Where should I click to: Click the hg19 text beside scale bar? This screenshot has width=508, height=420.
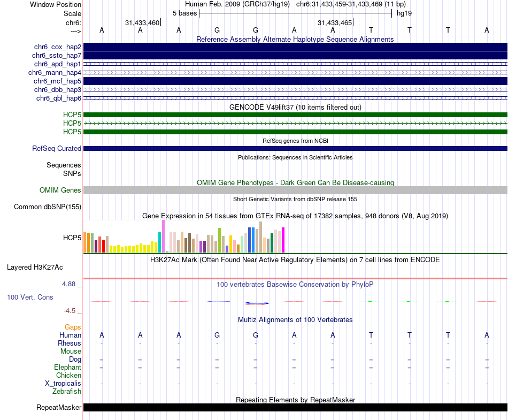click(x=404, y=13)
